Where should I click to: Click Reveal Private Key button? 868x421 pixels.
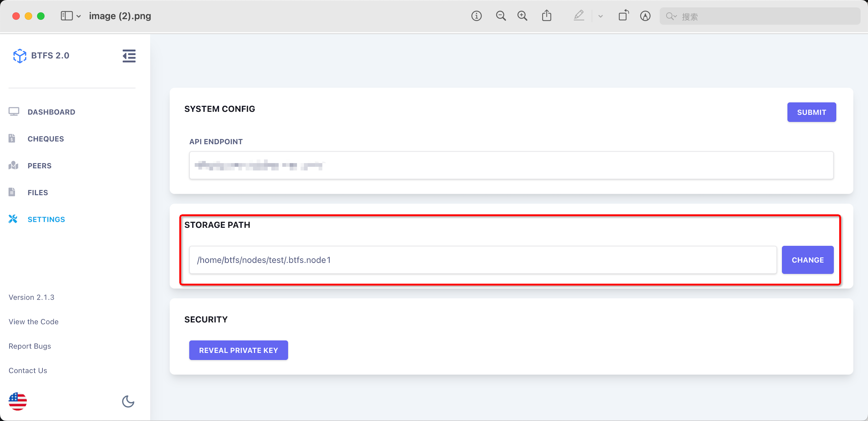tap(238, 350)
